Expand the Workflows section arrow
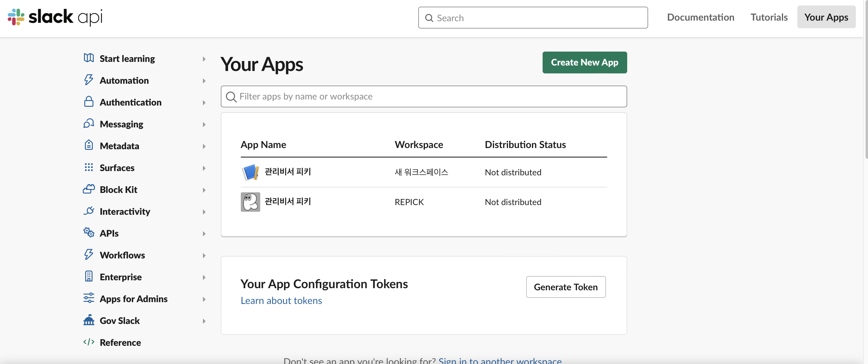 click(x=204, y=255)
